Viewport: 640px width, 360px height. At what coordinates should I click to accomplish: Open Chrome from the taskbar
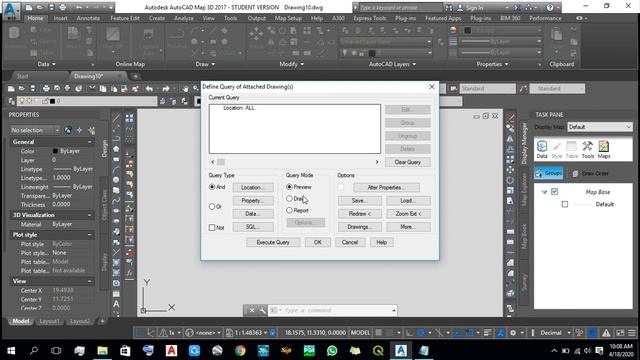coord(240,351)
